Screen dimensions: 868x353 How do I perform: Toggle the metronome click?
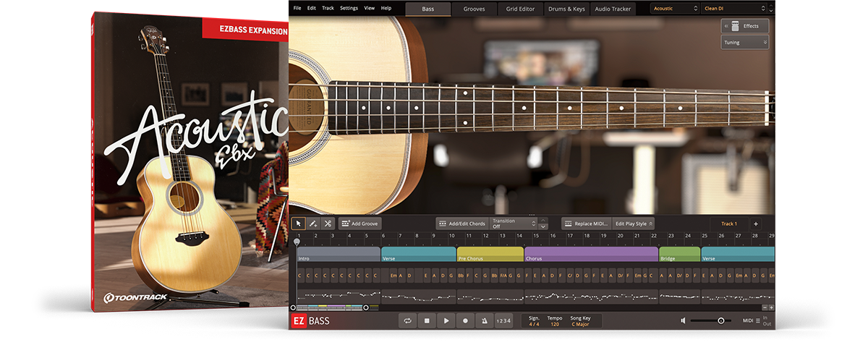coord(484,320)
